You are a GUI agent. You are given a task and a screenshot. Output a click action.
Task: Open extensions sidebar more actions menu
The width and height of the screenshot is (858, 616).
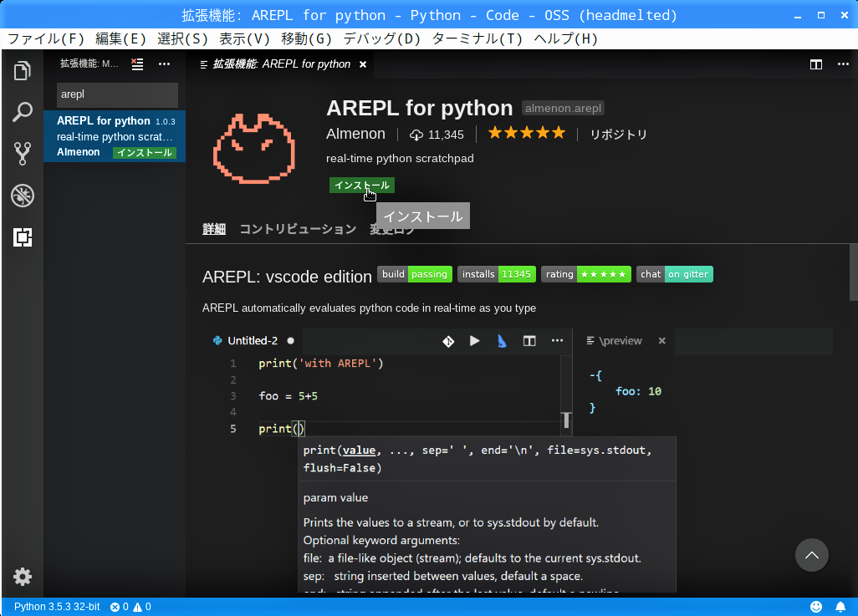pos(164,64)
